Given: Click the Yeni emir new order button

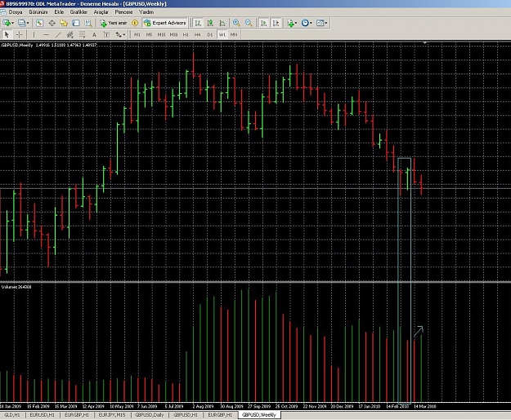Looking at the screenshot, I should (x=114, y=23).
